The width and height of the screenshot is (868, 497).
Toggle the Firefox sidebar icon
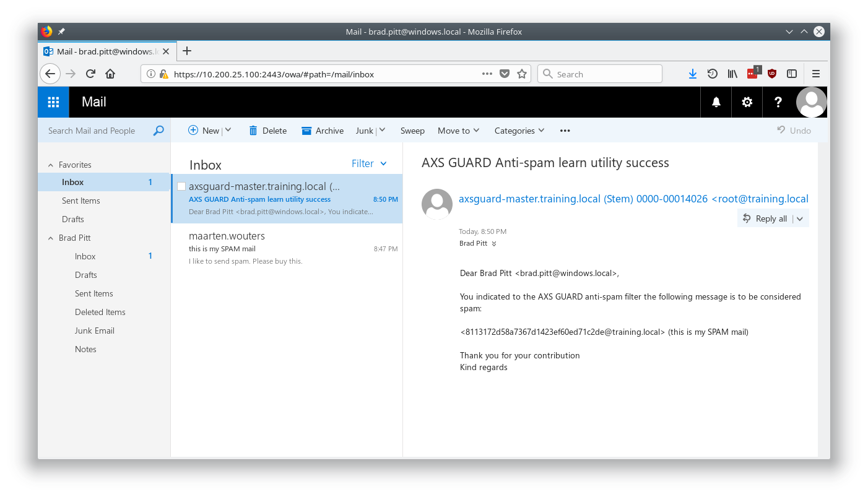792,74
